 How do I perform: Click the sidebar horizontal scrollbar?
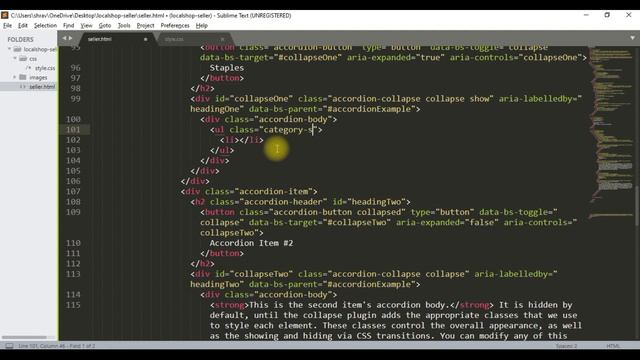24,337
